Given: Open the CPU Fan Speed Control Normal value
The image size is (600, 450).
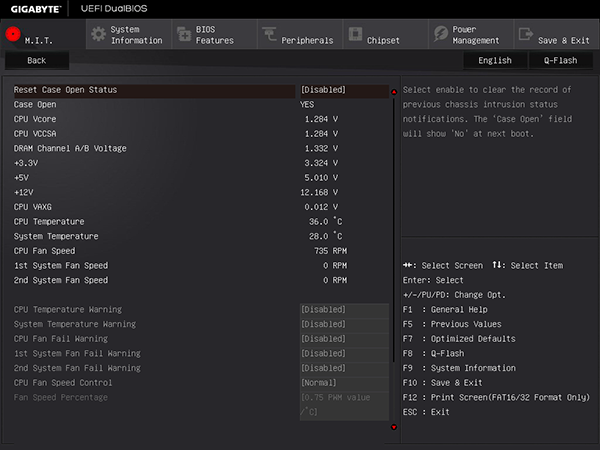Looking at the screenshot, I should coord(344,383).
